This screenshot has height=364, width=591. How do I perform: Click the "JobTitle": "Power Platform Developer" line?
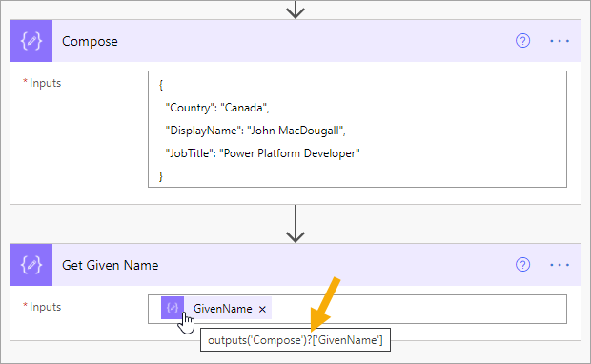point(262,153)
